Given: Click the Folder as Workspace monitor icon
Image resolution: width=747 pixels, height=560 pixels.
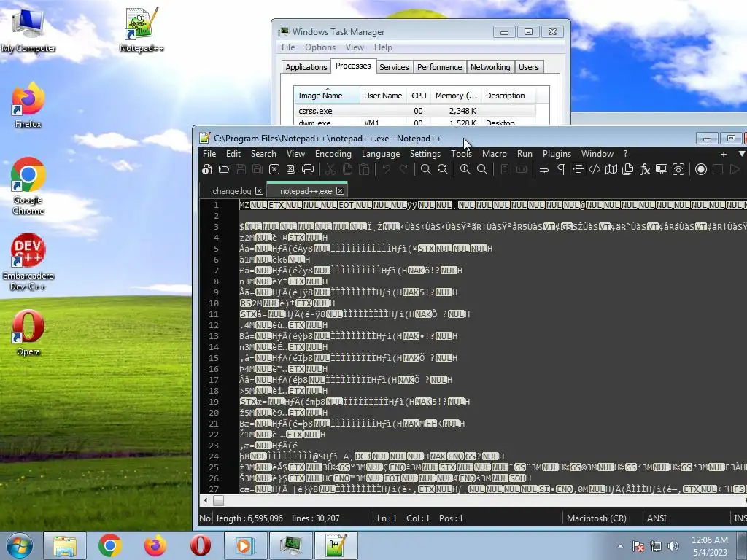Looking at the screenshot, I should coord(661,169).
